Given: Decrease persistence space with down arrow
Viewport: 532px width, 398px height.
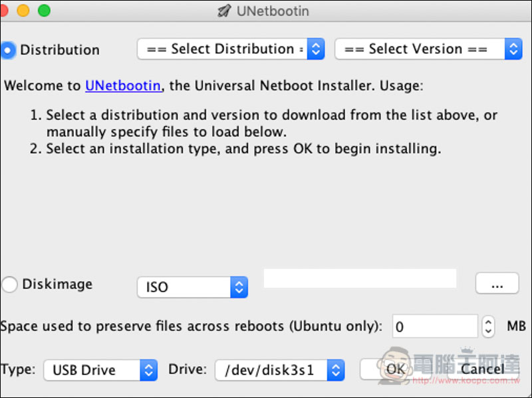Looking at the screenshot, I should coord(488,332).
